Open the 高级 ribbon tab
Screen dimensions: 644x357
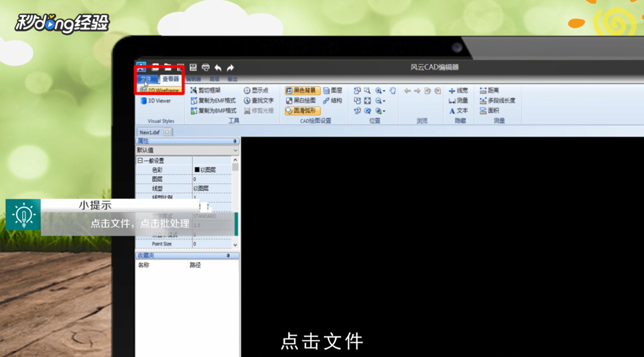point(214,79)
